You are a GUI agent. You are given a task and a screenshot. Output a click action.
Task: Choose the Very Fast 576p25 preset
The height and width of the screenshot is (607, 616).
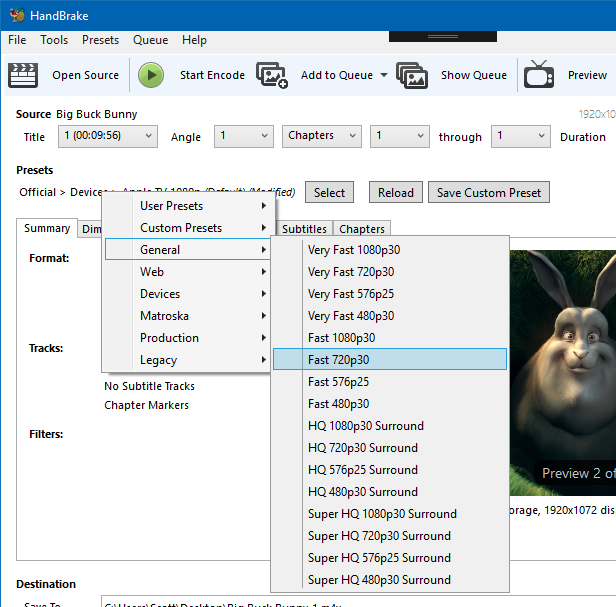pyautogui.click(x=390, y=294)
